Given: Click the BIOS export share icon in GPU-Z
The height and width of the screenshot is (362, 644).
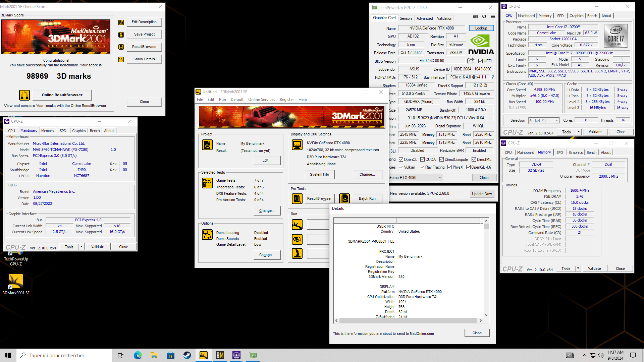Looking at the screenshot, I should click(x=471, y=61).
